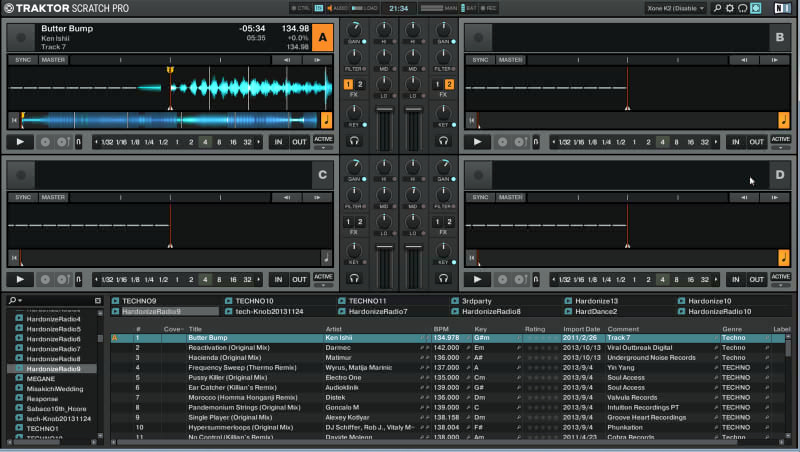Viewport: 800px width, 452px height.
Task: Open Preferences gear icon
Action: point(730,8)
